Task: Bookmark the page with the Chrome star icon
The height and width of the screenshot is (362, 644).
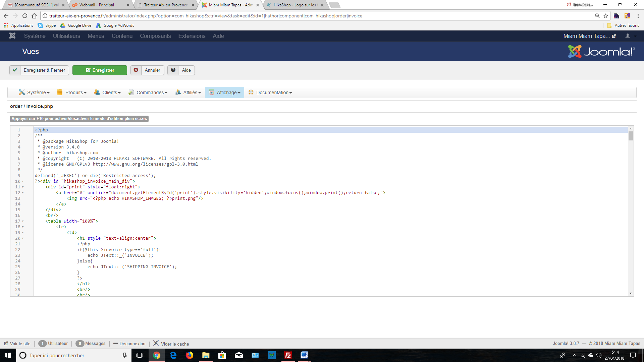Action: pyautogui.click(x=606, y=16)
